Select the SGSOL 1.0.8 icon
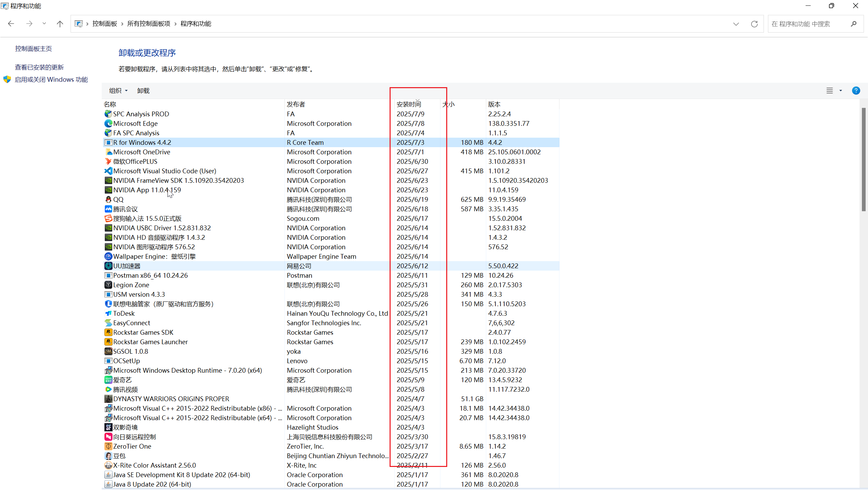 click(x=108, y=351)
